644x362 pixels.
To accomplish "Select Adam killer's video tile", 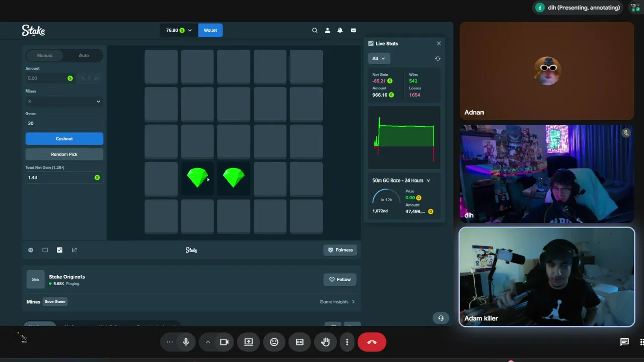I will pyautogui.click(x=547, y=277).
